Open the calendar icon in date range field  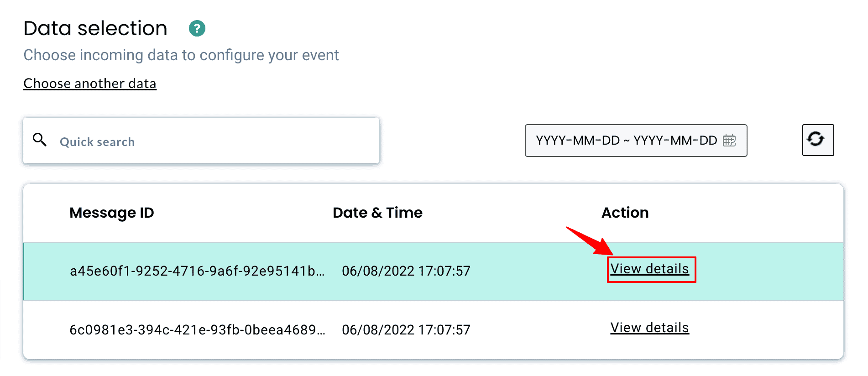coord(731,141)
